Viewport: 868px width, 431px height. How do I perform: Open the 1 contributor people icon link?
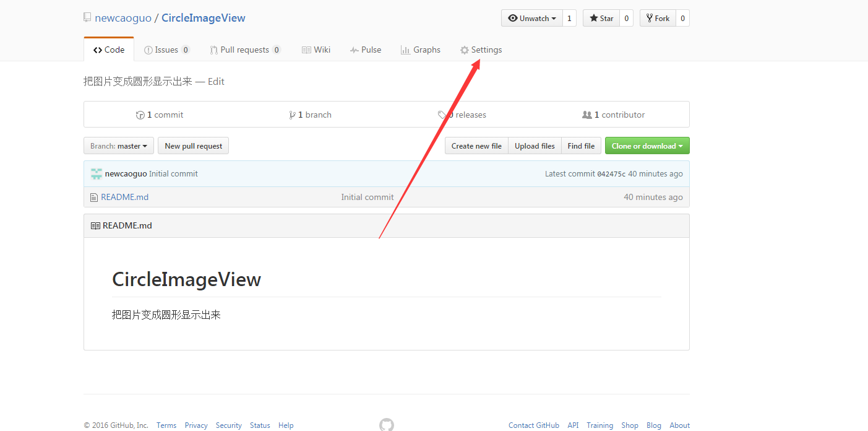point(587,115)
